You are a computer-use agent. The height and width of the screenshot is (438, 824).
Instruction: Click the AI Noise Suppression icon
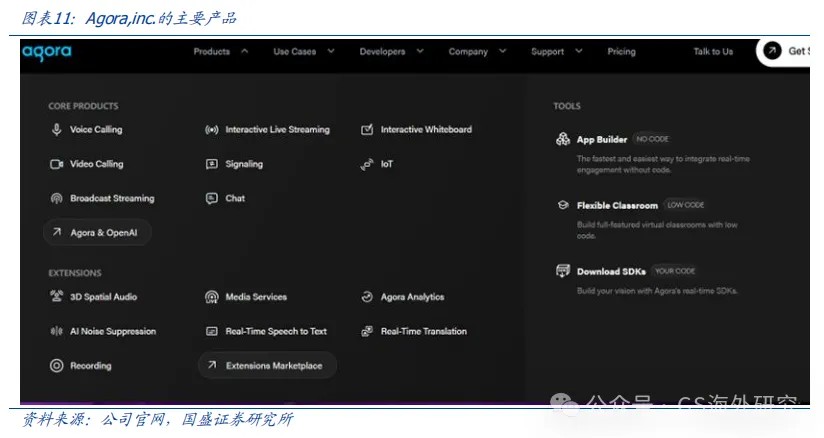[56, 331]
